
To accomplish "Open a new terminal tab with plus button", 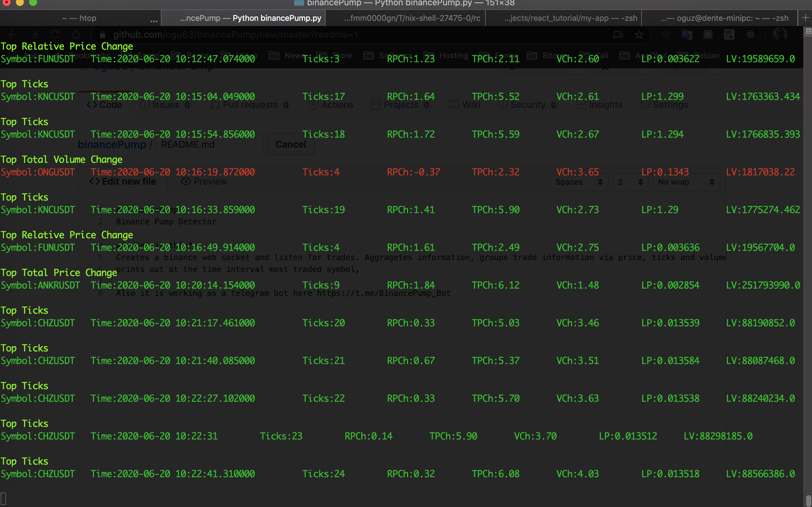I will [805, 18].
